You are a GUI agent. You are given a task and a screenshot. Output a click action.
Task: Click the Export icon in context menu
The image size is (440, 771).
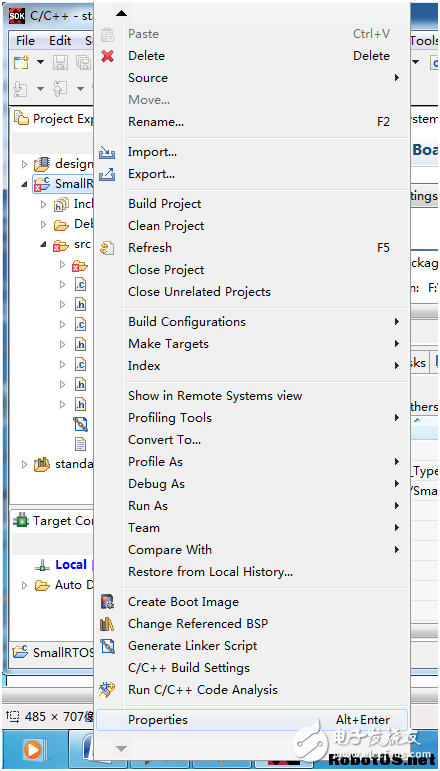coord(107,174)
